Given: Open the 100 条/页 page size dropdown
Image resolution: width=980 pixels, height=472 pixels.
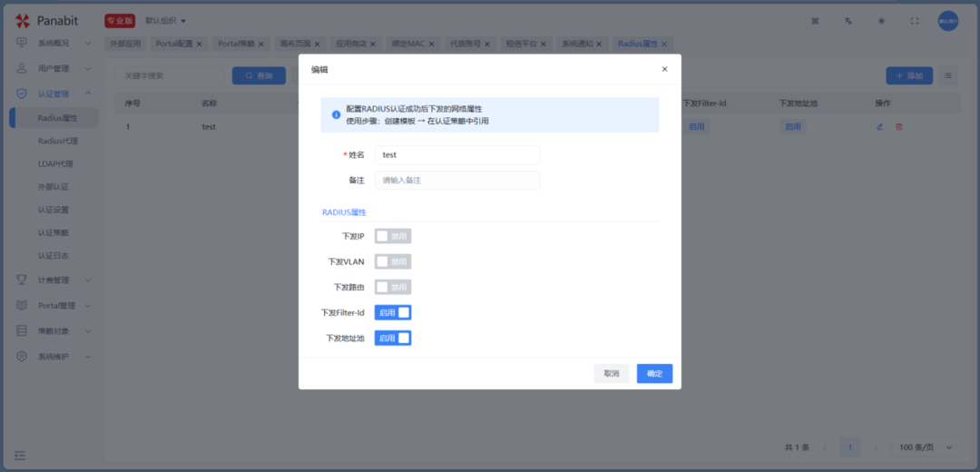Looking at the screenshot, I should tap(926, 447).
